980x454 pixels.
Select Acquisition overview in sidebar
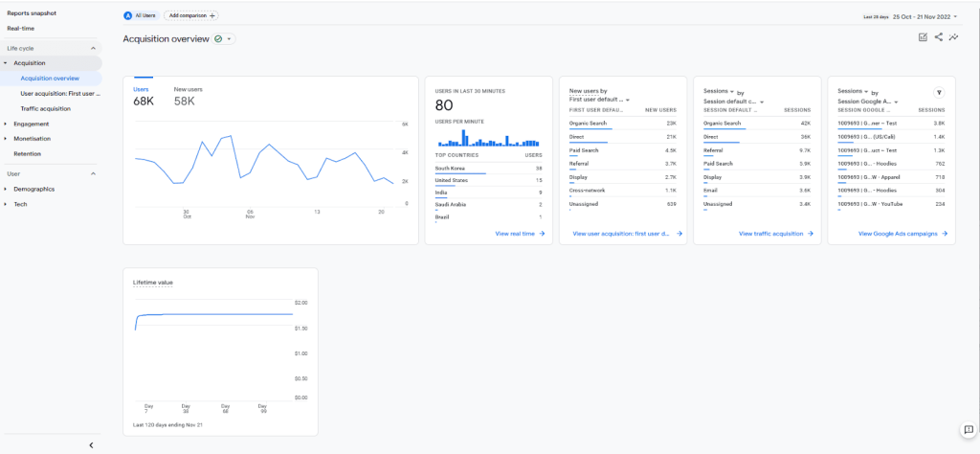[x=52, y=79]
